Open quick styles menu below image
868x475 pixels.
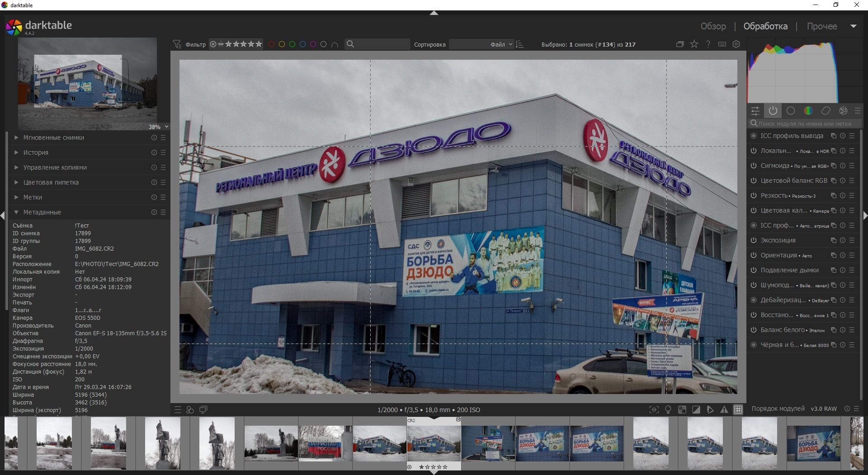(190, 410)
